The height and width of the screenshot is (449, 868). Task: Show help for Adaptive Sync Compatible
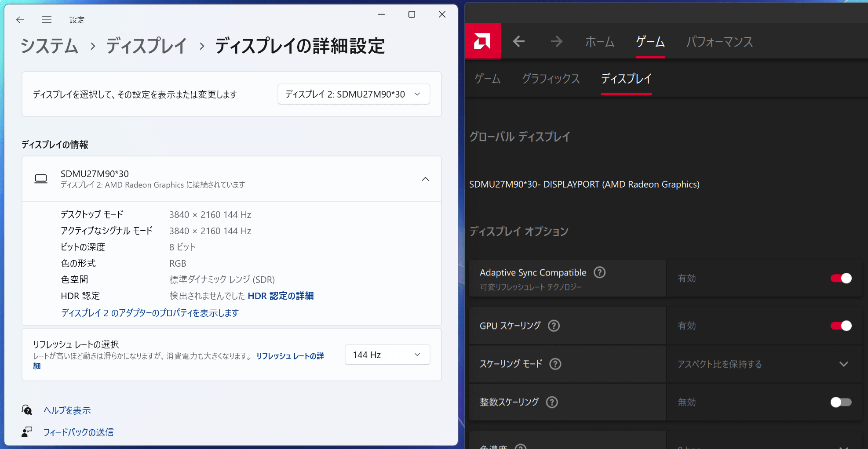599,272
